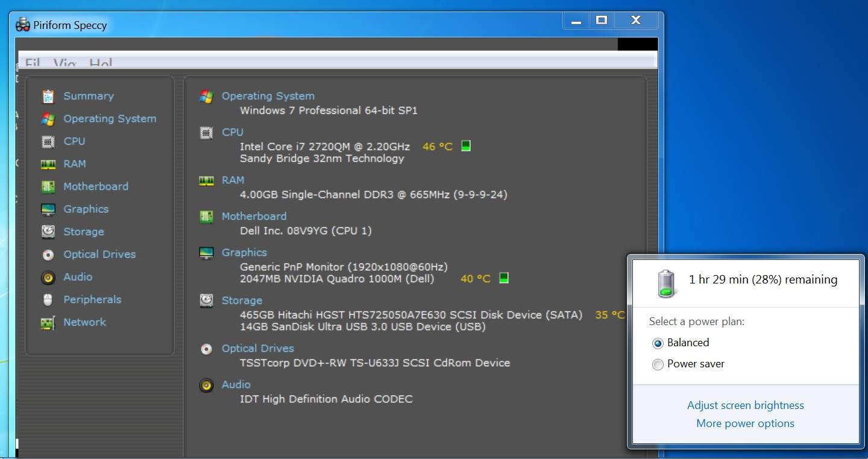Click the Storage heading text in the main pane
The image size is (868, 459).
tap(242, 300)
